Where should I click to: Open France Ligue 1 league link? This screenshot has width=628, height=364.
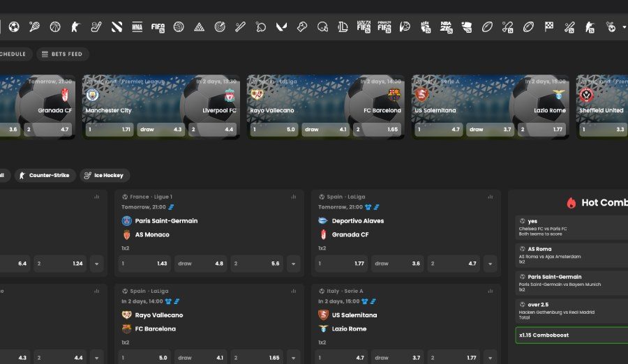point(151,197)
